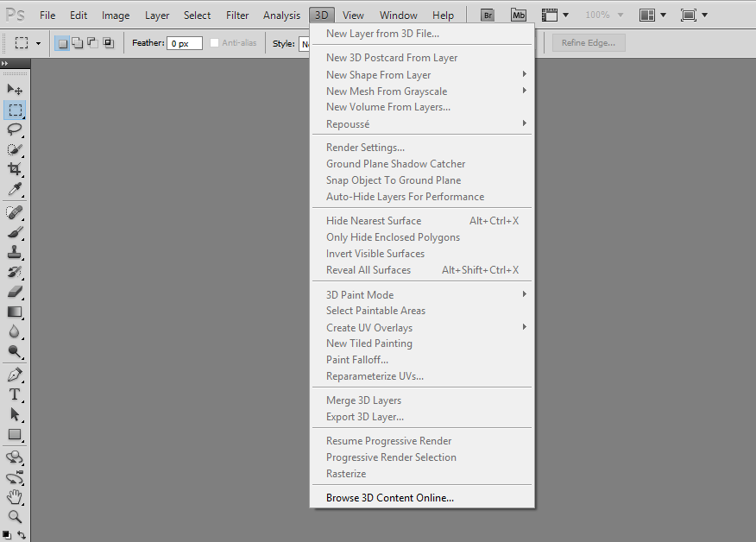Choose New selection mode button
The height and width of the screenshot is (542, 756).
[x=62, y=43]
